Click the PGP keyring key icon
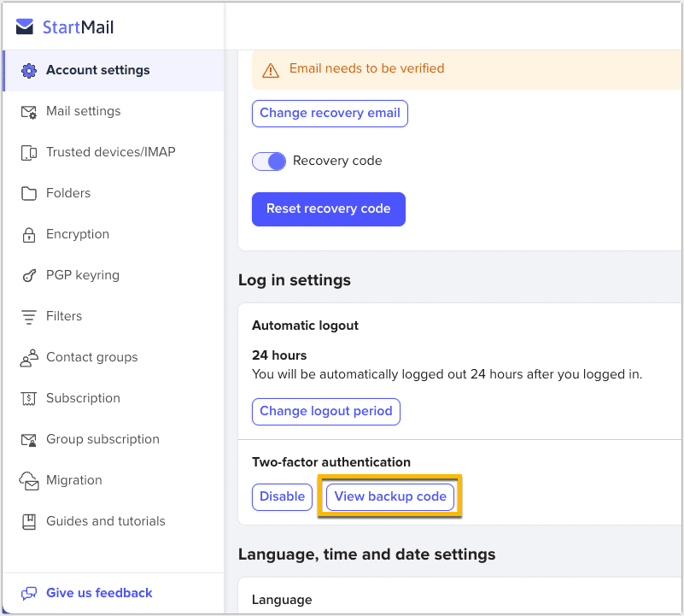 pos(29,276)
